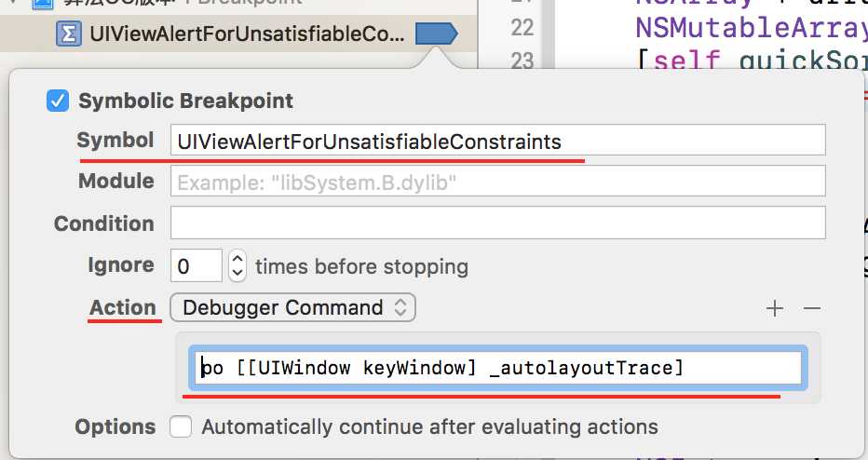Image resolution: width=868 pixels, height=460 pixels.
Task: Click the NSMutableArray code text
Action: point(751,28)
